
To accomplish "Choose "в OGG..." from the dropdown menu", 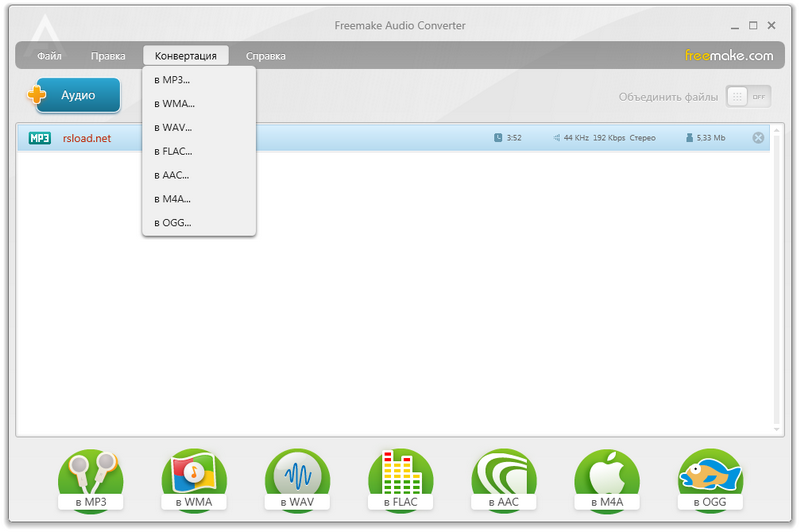I will point(199,223).
